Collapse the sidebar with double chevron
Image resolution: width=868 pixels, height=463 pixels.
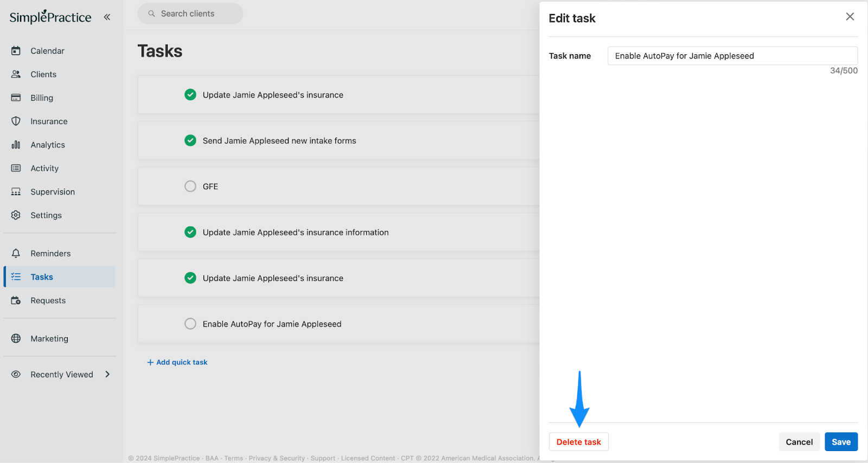click(107, 17)
